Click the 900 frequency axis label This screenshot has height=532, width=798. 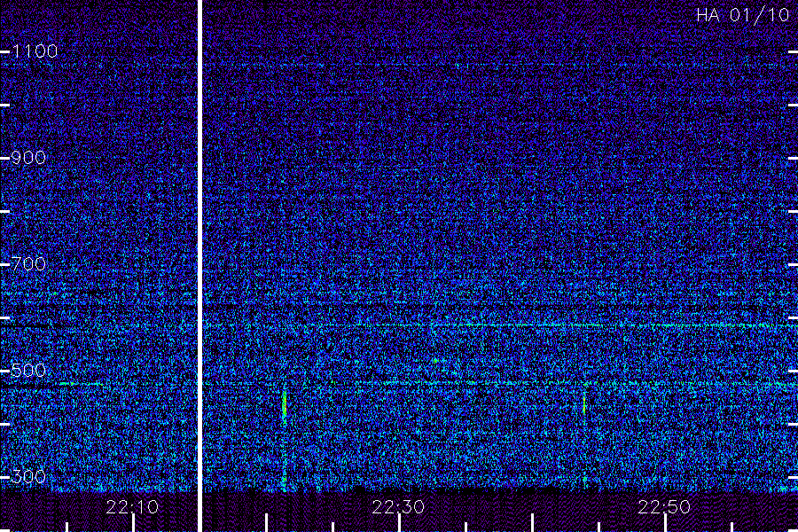pyautogui.click(x=28, y=157)
